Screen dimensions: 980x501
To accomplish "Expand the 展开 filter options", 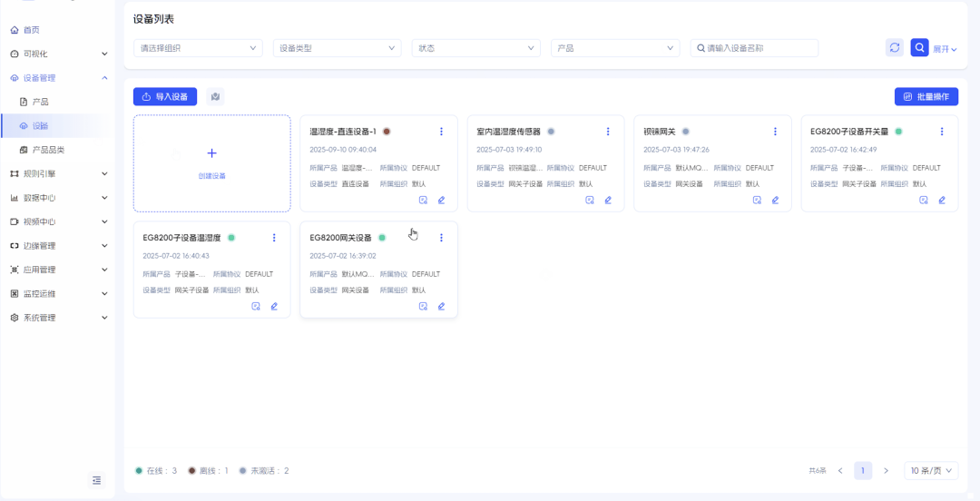I will pyautogui.click(x=945, y=49).
